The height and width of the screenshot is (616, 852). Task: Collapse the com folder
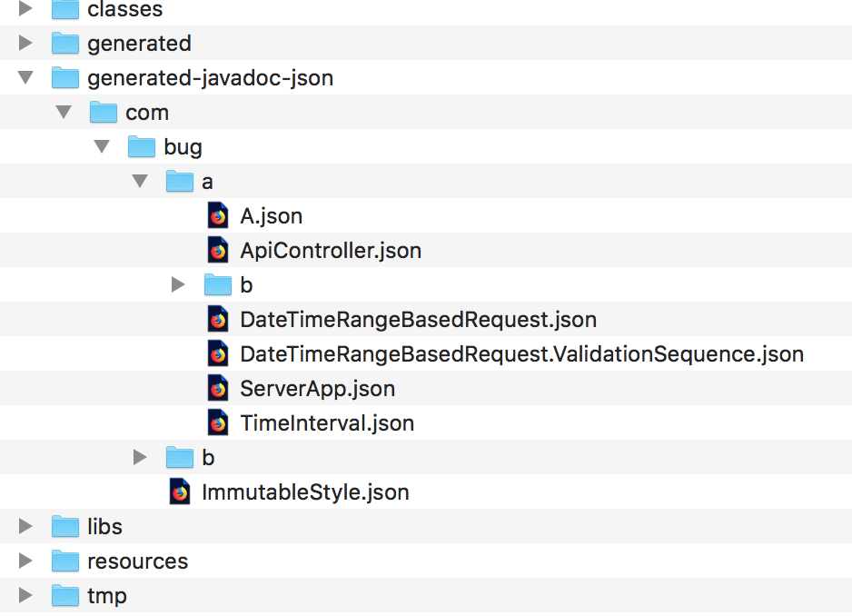(64, 112)
